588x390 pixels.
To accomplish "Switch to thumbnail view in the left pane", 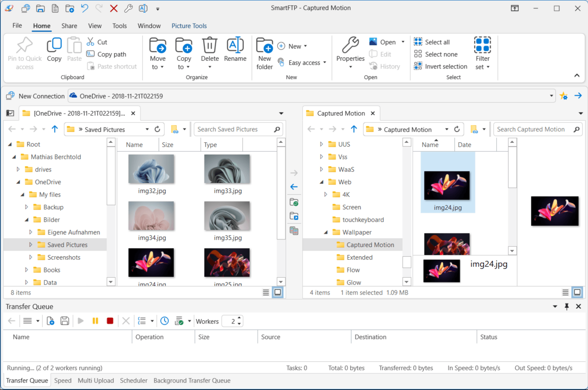I will 277,292.
